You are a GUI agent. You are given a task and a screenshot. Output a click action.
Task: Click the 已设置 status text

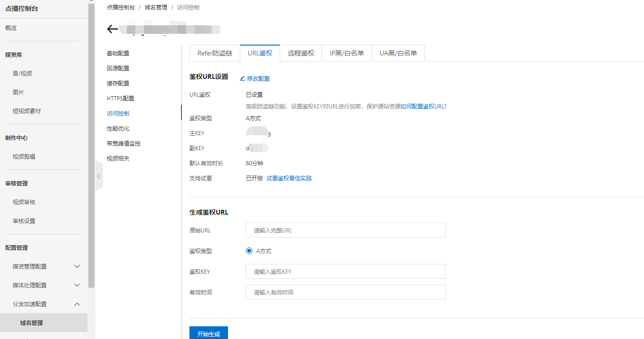pos(254,94)
